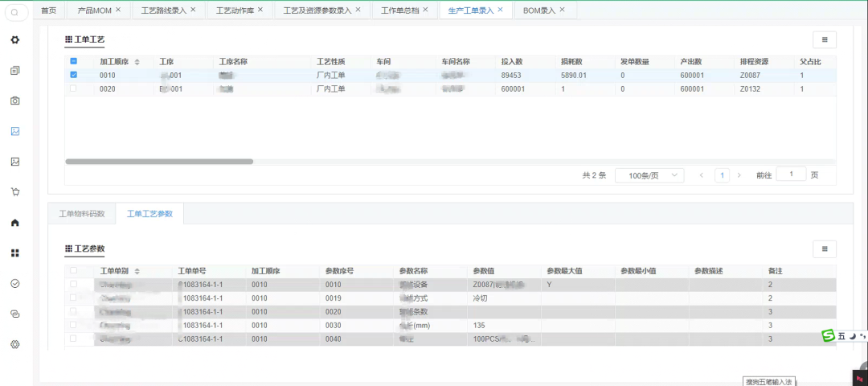This screenshot has width=868, height=386.
Task: Open the shopping cart sidebar icon
Action: [15, 192]
